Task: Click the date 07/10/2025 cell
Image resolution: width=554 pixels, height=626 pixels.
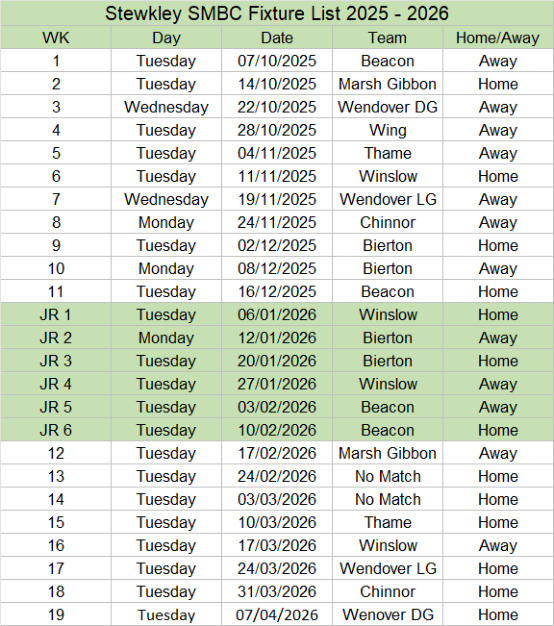Action: pos(277,61)
